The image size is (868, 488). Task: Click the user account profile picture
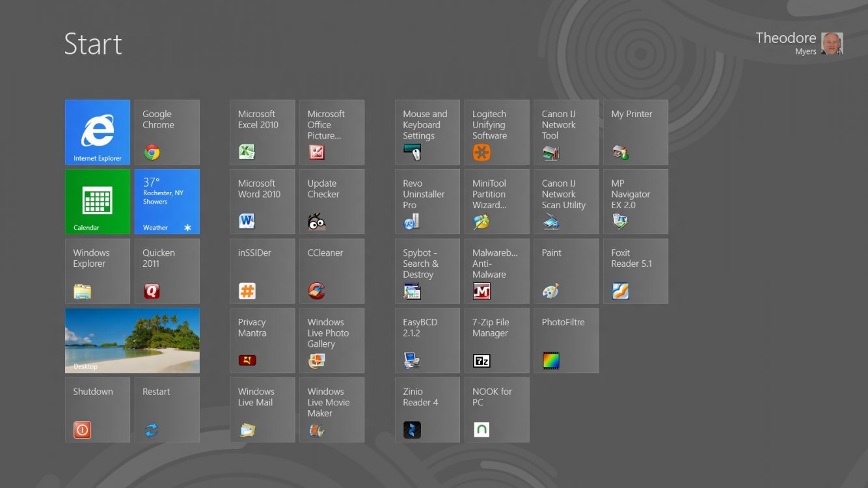pos(832,44)
